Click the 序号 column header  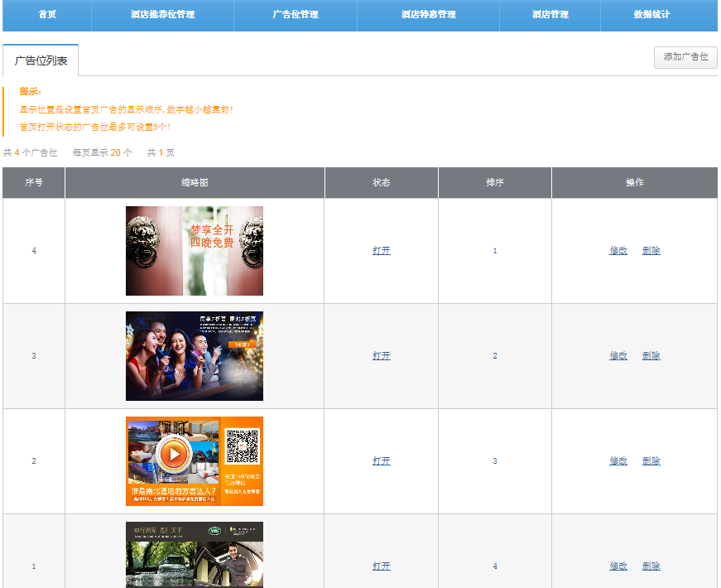coord(34,183)
